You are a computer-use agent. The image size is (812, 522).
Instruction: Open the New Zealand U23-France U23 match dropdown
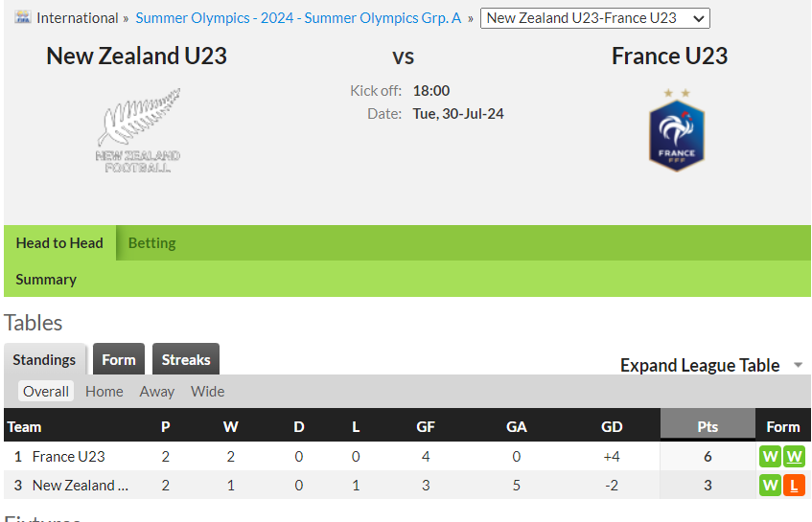[595, 18]
